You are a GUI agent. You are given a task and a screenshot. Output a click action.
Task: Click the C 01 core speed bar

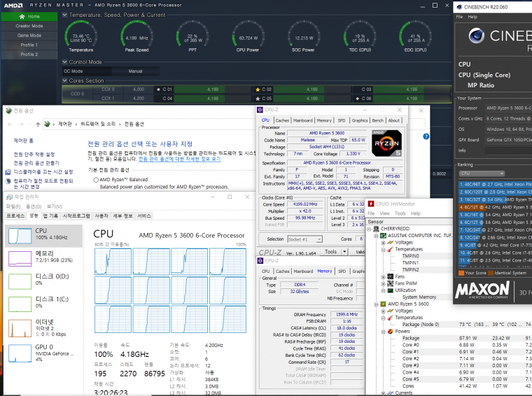coord(213,90)
